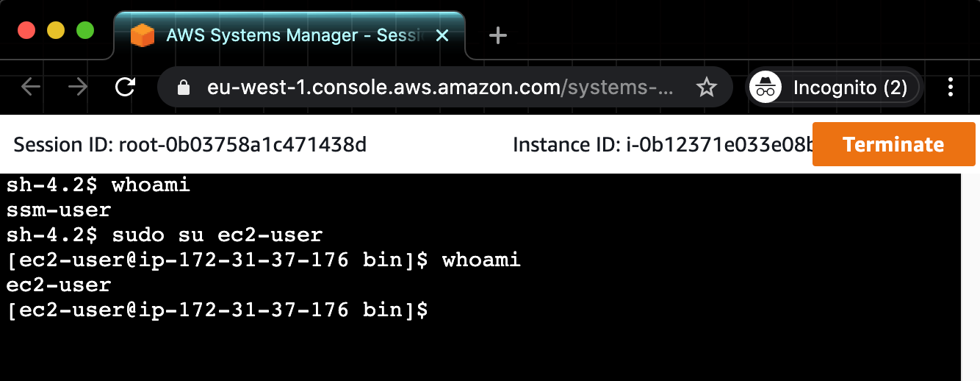Click the Incognito hat and glasses icon
Image resolution: width=980 pixels, height=381 pixels.
765,88
